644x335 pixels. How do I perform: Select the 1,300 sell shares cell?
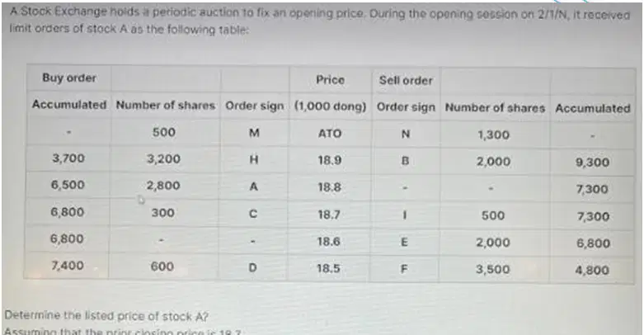coord(494,134)
